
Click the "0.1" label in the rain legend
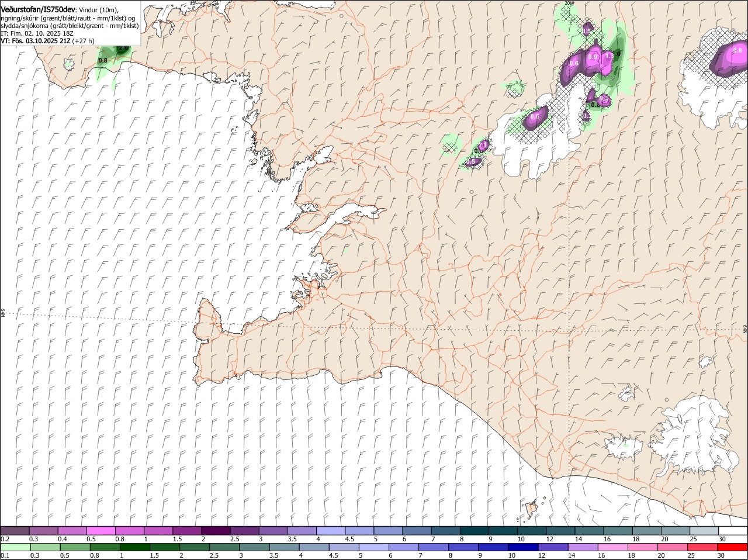pyautogui.click(x=5, y=556)
